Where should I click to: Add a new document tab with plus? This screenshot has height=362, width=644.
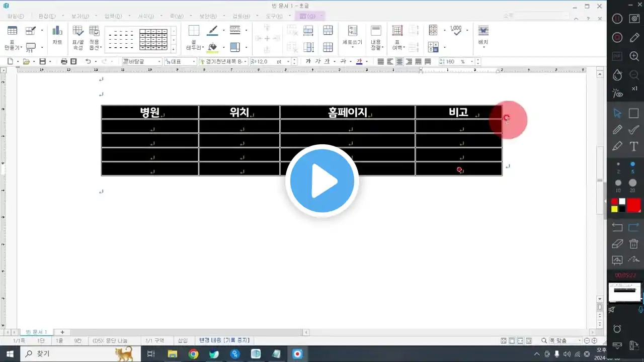[x=62, y=332]
